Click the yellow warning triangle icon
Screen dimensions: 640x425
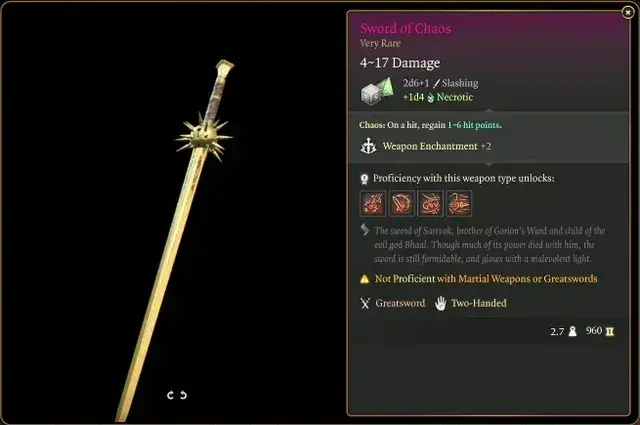[x=364, y=279]
